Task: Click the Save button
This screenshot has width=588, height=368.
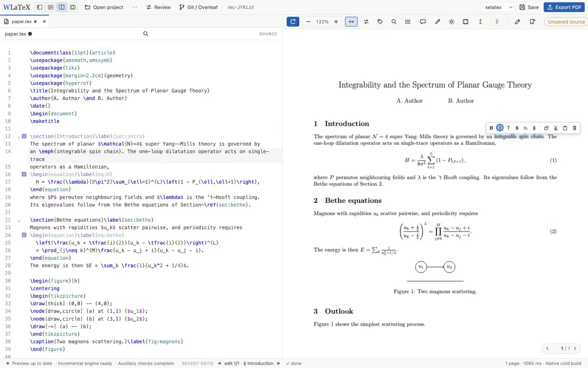Action: 529,7
